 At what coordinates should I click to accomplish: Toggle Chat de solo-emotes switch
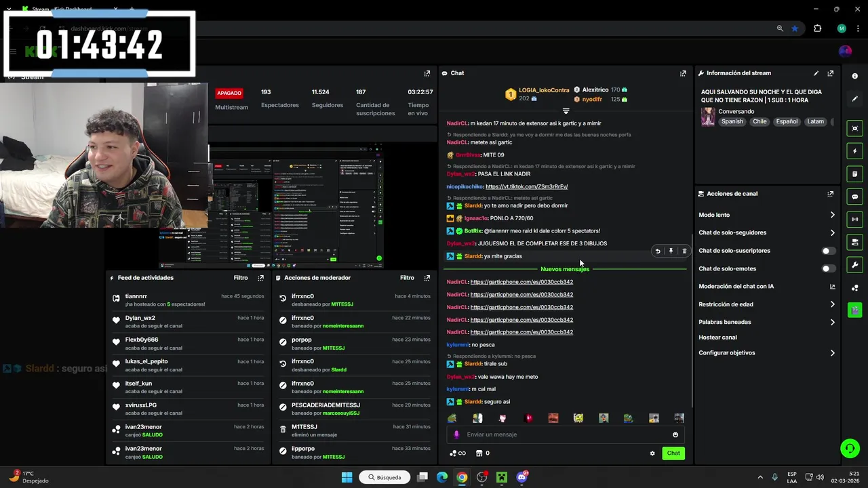[x=827, y=268]
